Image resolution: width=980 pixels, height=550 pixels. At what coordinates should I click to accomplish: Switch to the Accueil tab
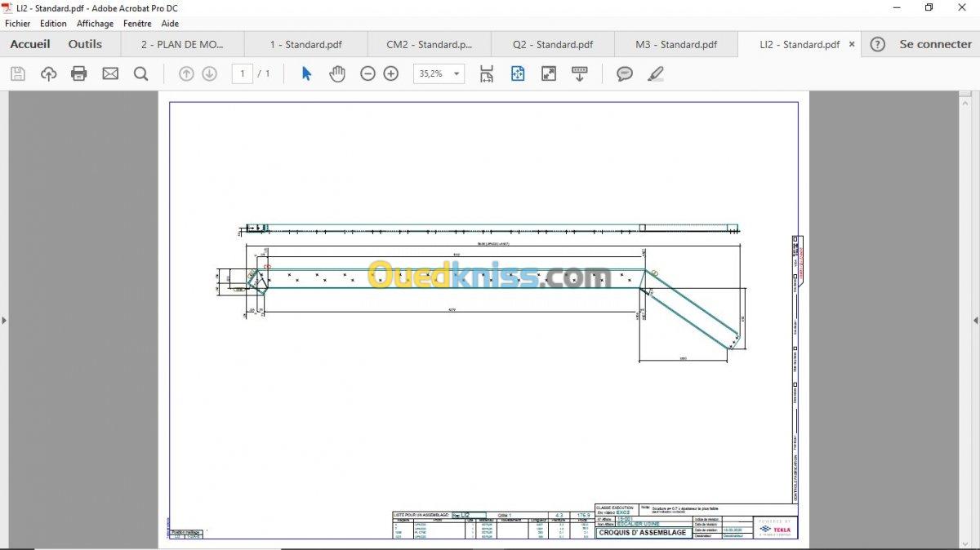pyautogui.click(x=30, y=45)
